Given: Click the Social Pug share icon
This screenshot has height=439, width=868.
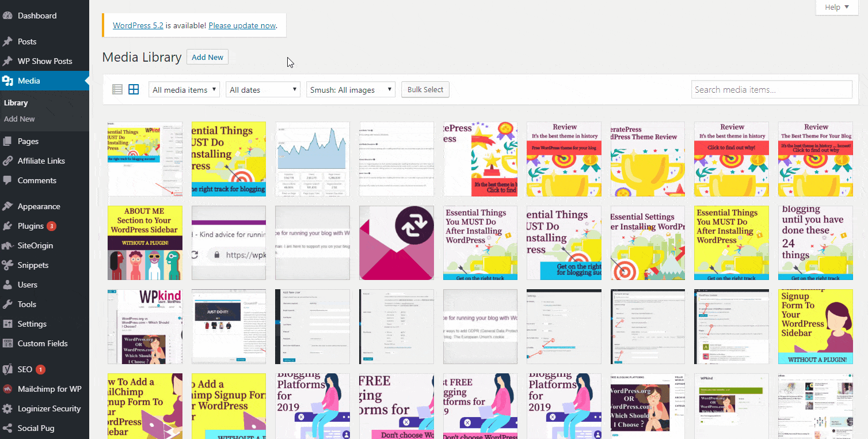Looking at the screenshot, I should point(7,428).
